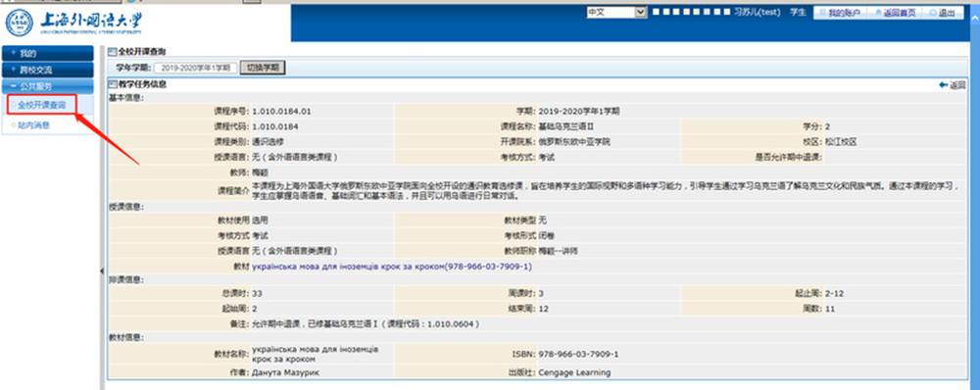Select department value 俄罗斯东欧中亚学院
Image resolution: width=980 pixels, height=390 pixels.
tap(573, 142)
